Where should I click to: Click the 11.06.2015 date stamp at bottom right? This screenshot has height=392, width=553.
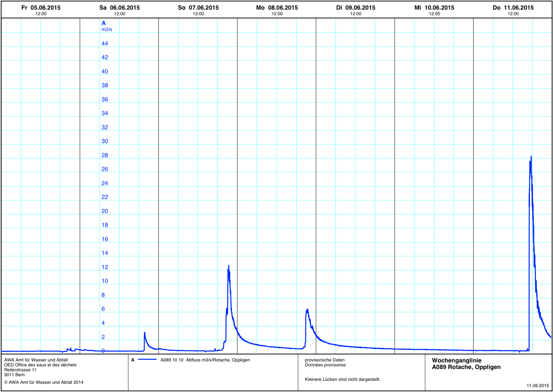pos(538,386)
